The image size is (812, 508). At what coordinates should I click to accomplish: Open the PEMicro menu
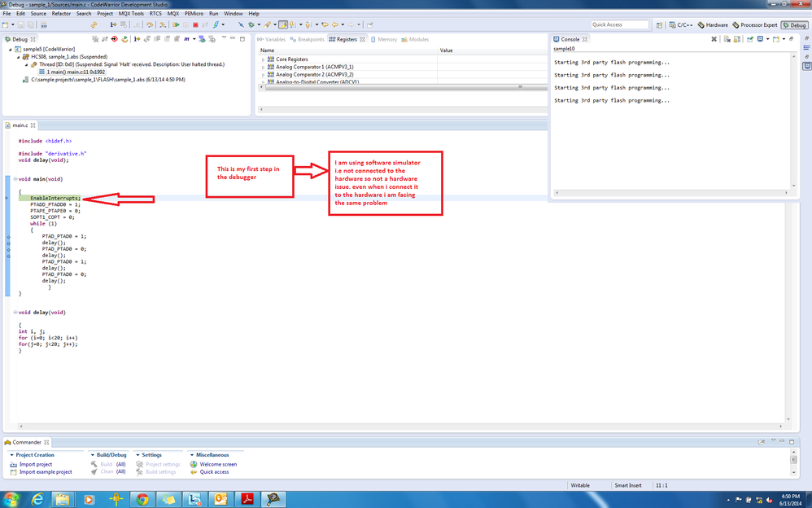pyautogui.click(x=194, y=14)
